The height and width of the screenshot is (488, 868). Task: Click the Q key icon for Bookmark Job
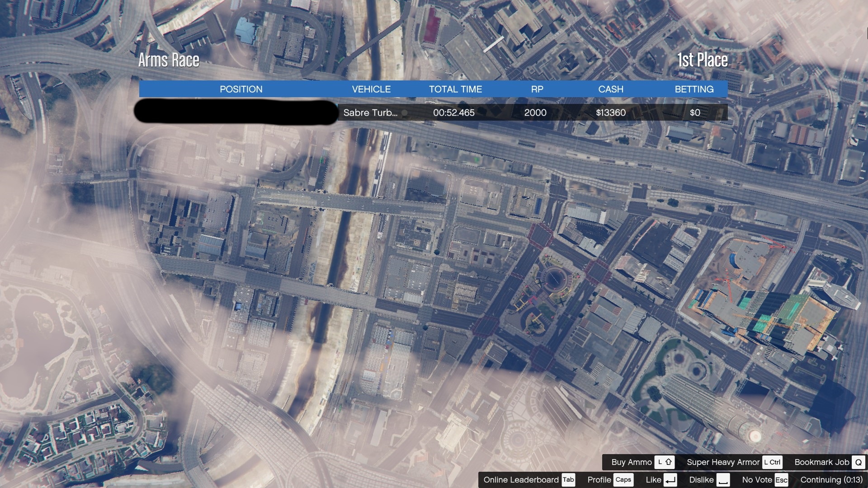click(x=858, y=462)
